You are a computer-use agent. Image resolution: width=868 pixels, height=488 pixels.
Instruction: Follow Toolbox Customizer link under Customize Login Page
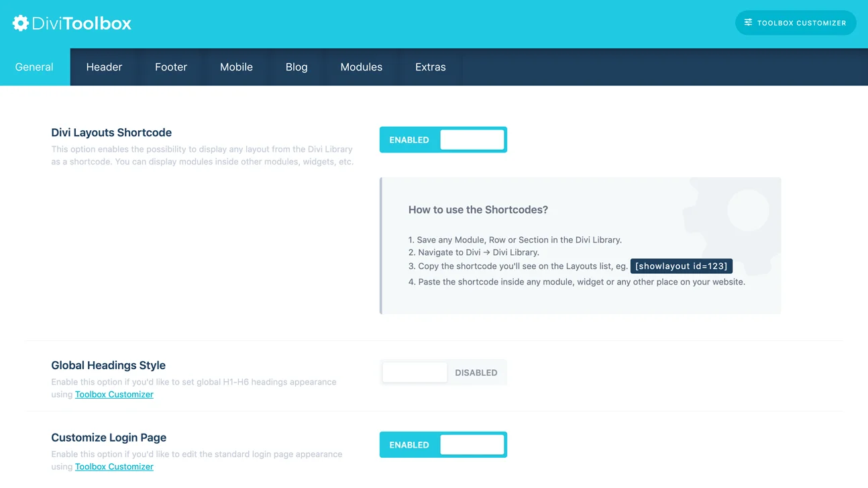pyautogui.click(x=114, y=467)
